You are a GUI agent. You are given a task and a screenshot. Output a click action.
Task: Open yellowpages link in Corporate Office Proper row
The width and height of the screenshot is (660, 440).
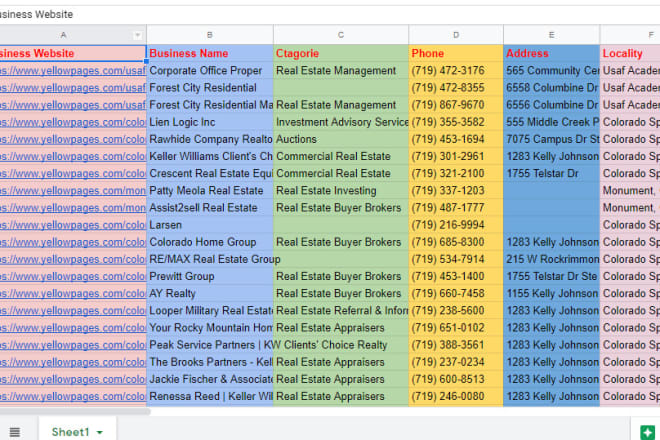(73, 71)
